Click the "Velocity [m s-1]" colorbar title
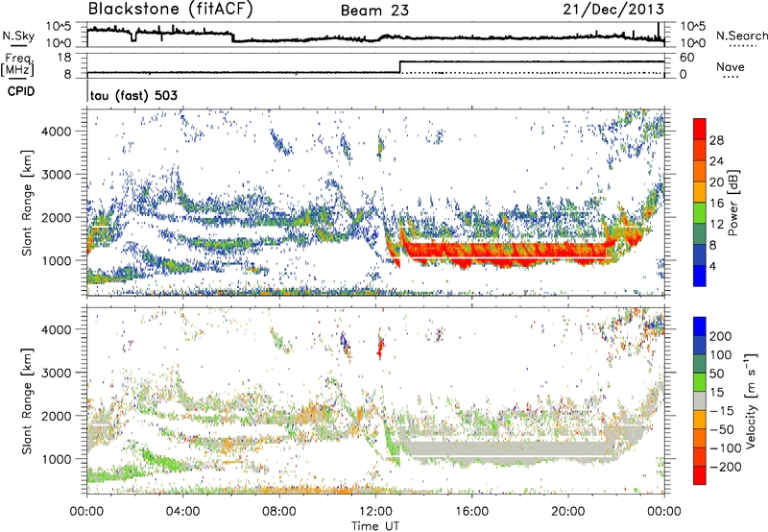The width and height of the screenshot is (768, 532). tap(752, 399)
